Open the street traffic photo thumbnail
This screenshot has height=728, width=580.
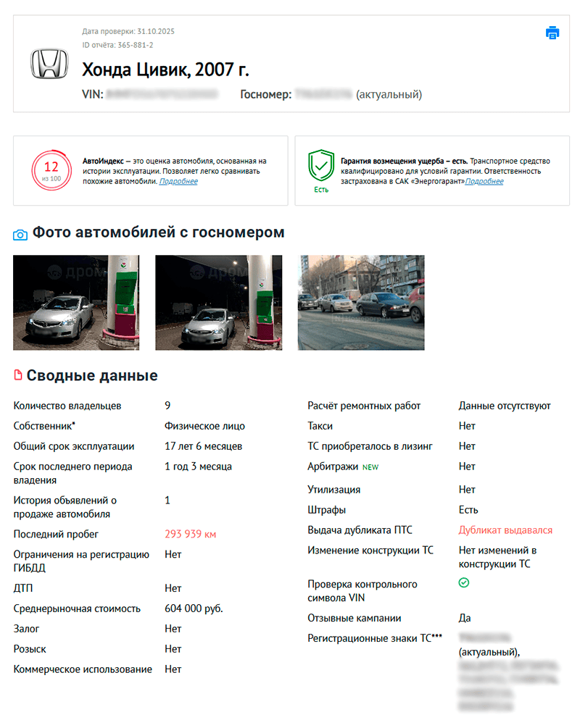(x=360, y=302)
